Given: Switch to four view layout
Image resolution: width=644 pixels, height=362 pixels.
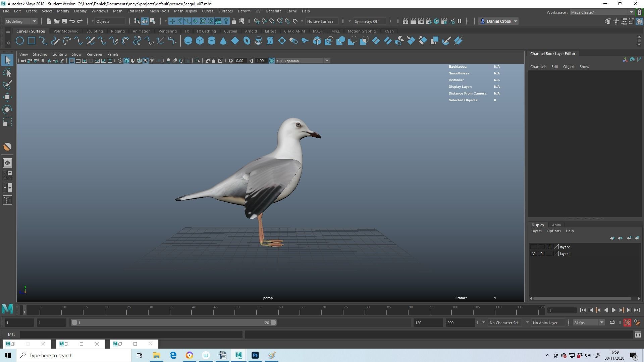Looking at the screenshot, I should point(7,175).
